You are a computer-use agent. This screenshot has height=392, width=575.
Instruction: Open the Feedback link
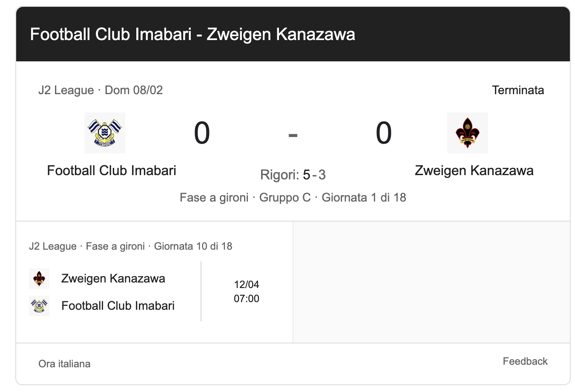(525, 361)
